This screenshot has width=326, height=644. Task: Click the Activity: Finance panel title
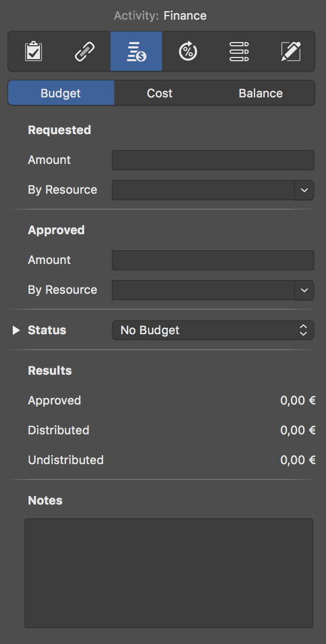[x=160, y=16]
